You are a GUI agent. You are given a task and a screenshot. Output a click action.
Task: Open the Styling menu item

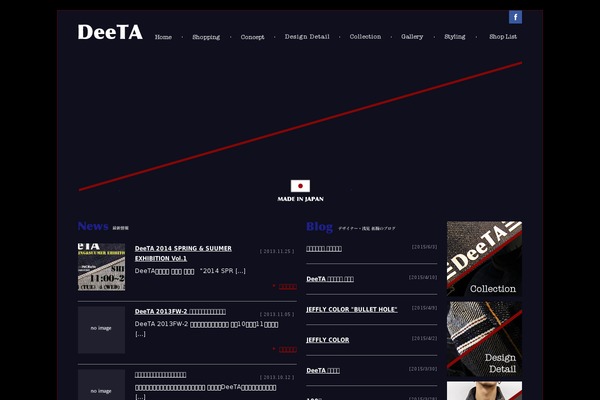pyautogui.click(x=455, y=37)
